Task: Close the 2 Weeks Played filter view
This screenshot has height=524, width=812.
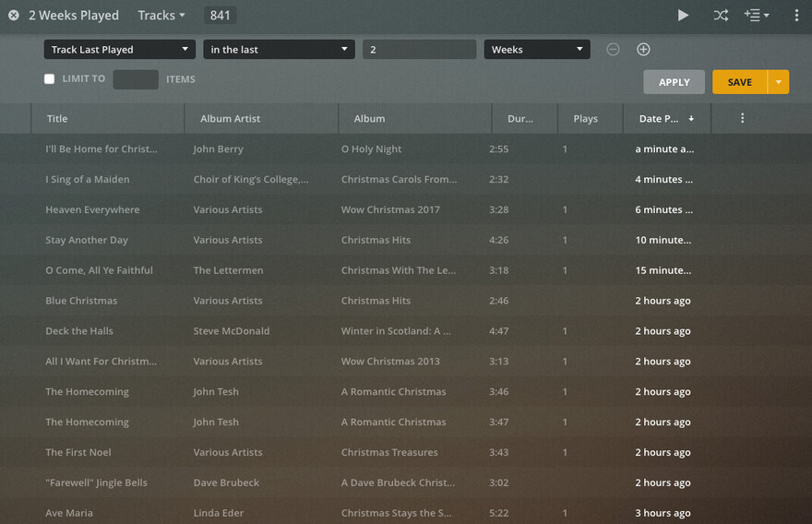Action: [x=14, y=16]
